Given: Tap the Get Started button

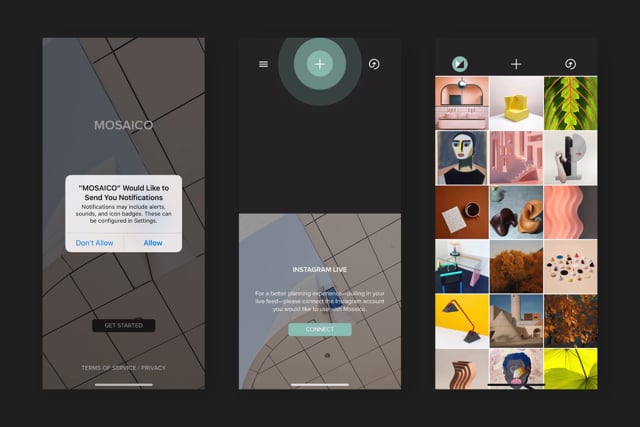Looking at the screenshot, I should coord(124,325).
